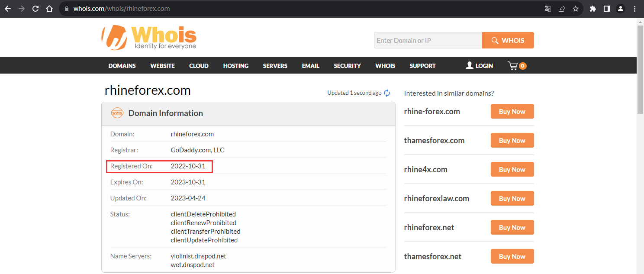The image size is (644, 274).
Task: Buy Now for rhine-forex.com
Action: click(x=512, y=111)
